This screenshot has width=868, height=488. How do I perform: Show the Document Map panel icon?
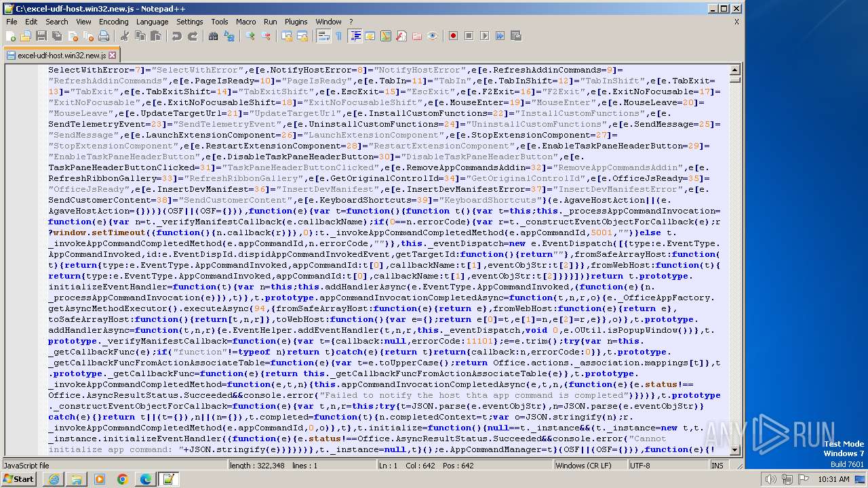pos(386,36)
